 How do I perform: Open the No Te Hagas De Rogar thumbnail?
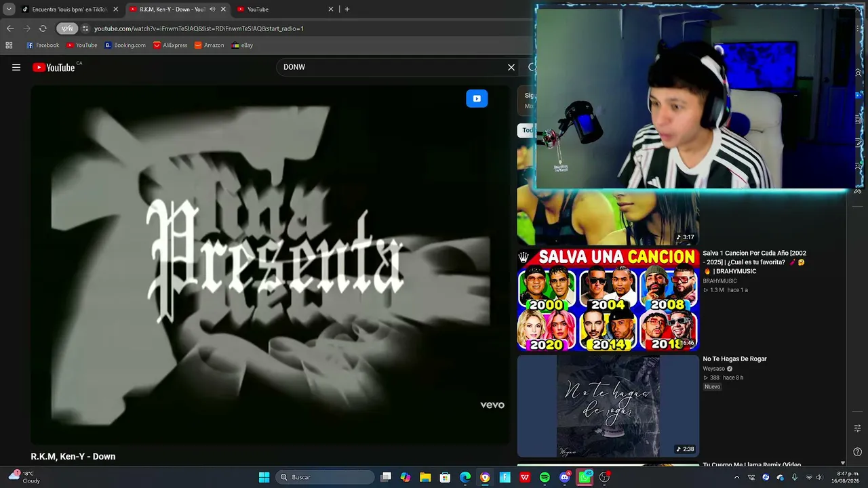coord(608,406)
